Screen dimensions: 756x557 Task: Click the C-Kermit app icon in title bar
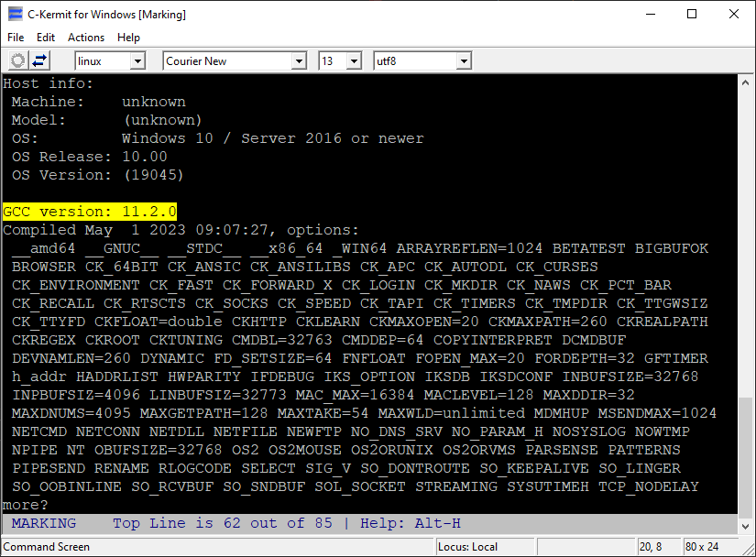pyautogui.click(x=16, y=14)
